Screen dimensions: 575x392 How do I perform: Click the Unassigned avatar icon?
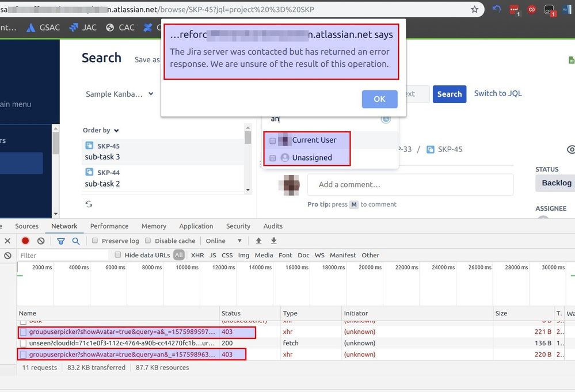pos(285,158)
